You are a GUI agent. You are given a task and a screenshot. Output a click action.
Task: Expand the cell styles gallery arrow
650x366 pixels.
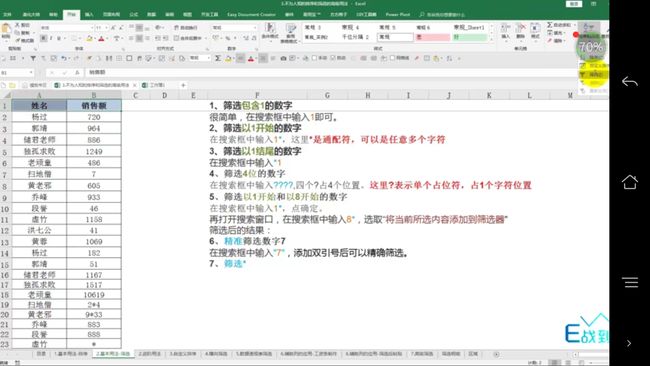coord(492,39)
